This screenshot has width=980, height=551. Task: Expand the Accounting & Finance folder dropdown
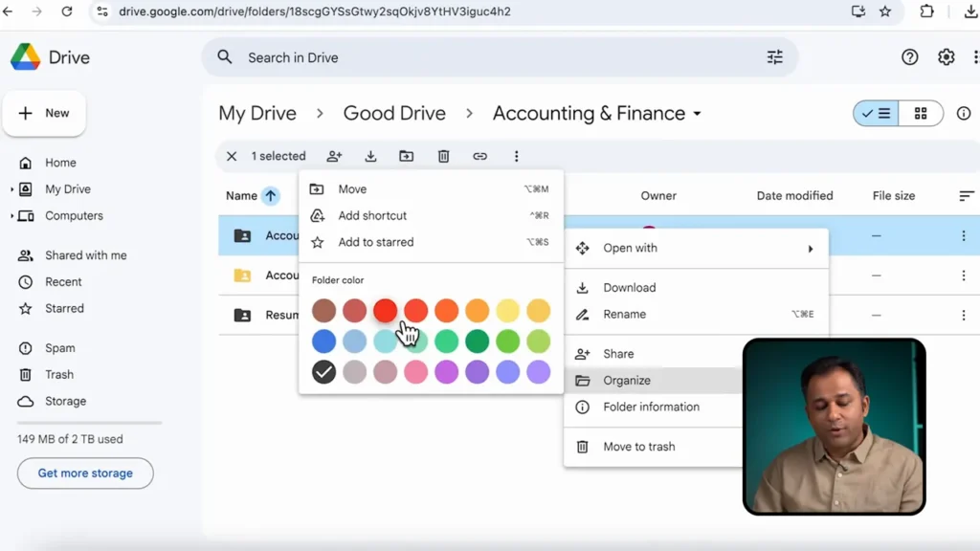[x=697, y=114]
